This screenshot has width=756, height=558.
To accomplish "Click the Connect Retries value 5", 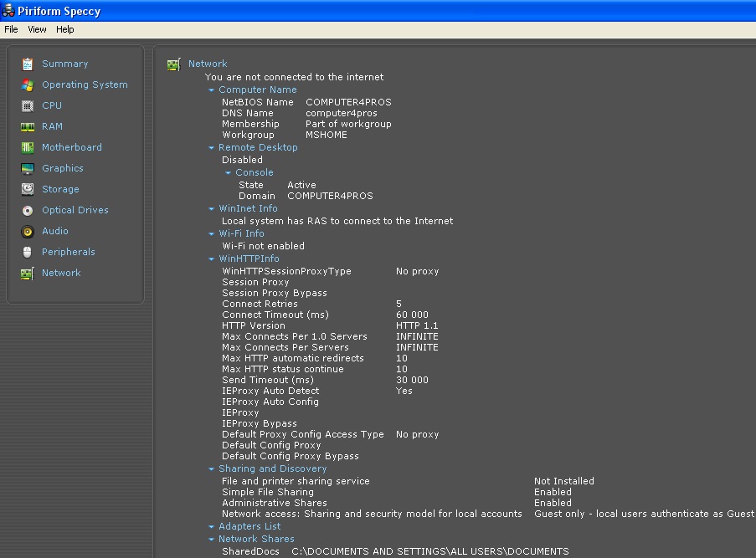I will (399, 304).
